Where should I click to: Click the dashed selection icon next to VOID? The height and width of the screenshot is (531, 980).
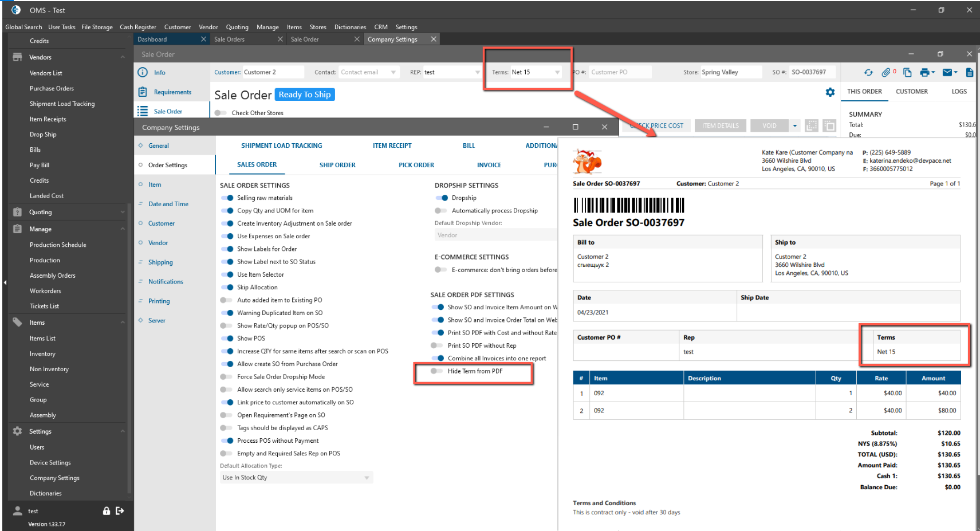click(812, 125)
